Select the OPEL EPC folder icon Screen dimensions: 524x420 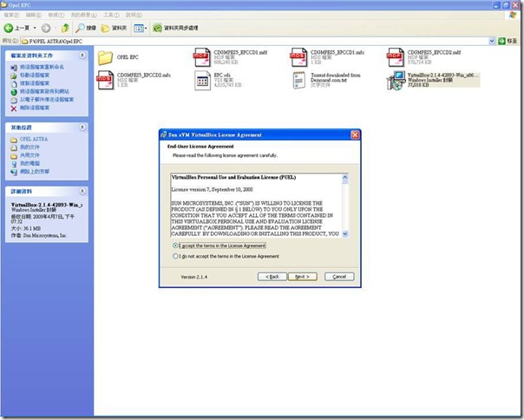click(x=105, y=57)
